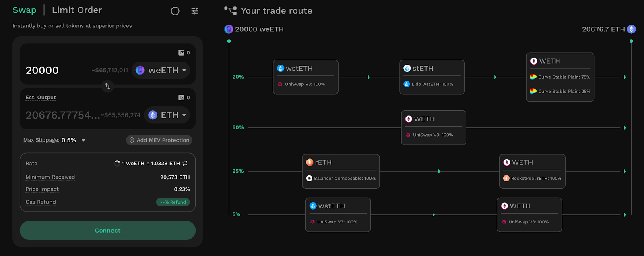
Task: Open the swap settings sliders icon
Action: (x=195, y=11)
